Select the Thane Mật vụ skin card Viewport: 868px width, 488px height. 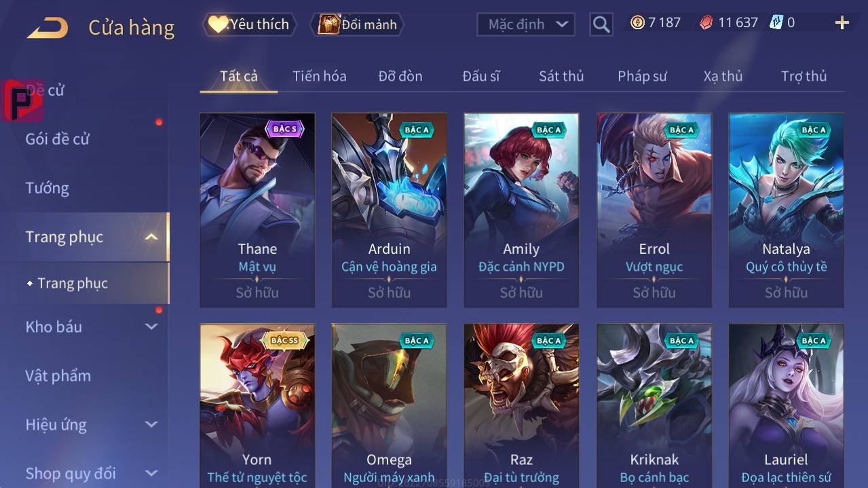pos(257,210)
